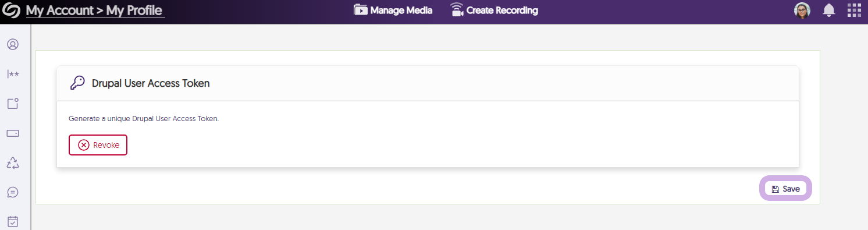The image size is (868, 230).
Task: Click the Generate unique token description text
Action: point(144,118)
